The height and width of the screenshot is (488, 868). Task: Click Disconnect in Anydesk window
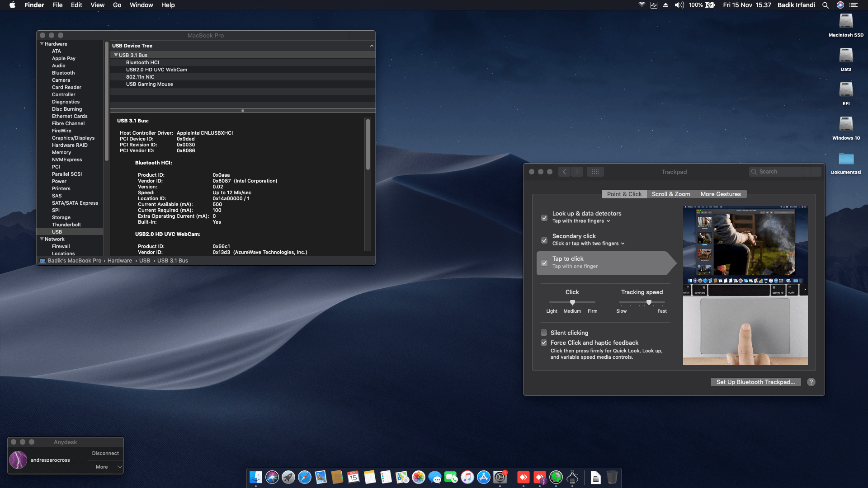(105, 453)
